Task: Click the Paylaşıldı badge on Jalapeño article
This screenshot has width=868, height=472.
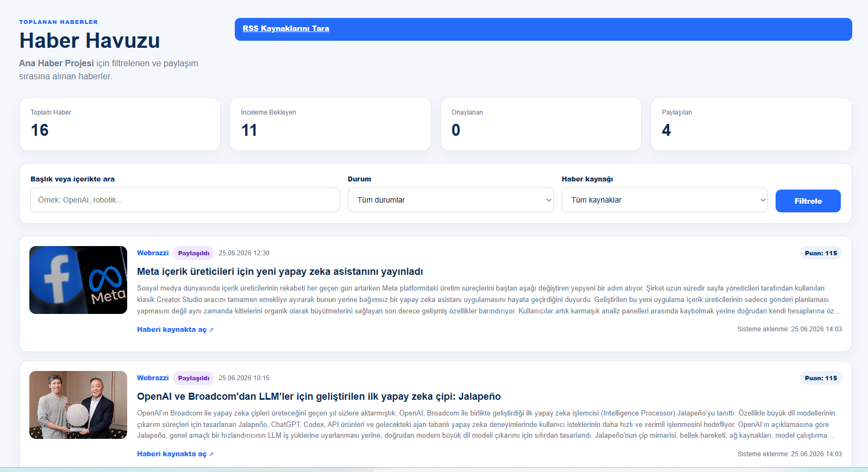Action: click(193, 378)
